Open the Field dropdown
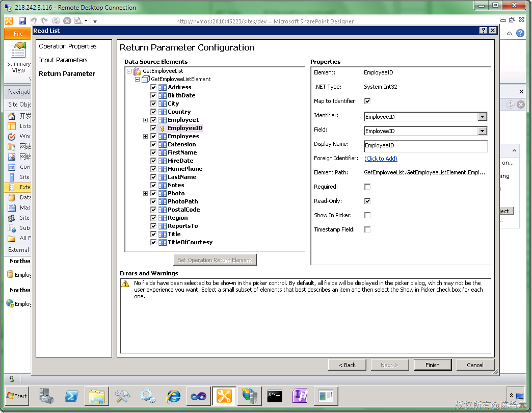The image size is (532, 413). (482, 131)
